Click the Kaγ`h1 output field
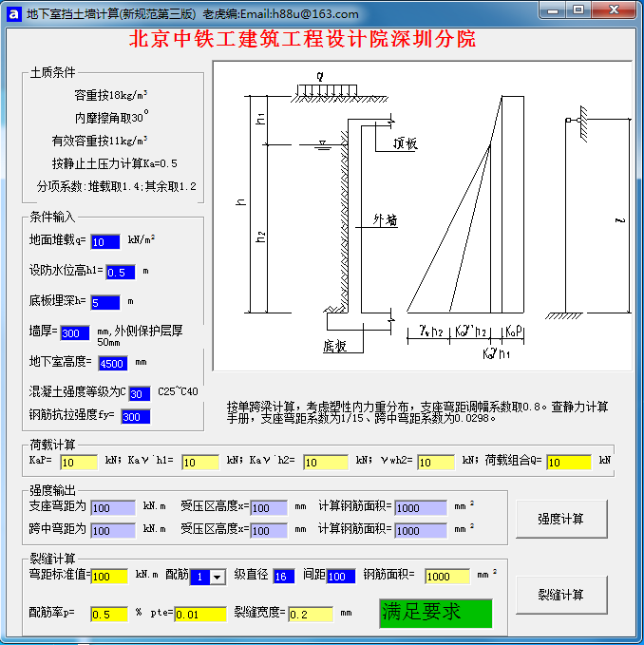The width and height of the screenshot is (644, 645). [x=200, y=463]
